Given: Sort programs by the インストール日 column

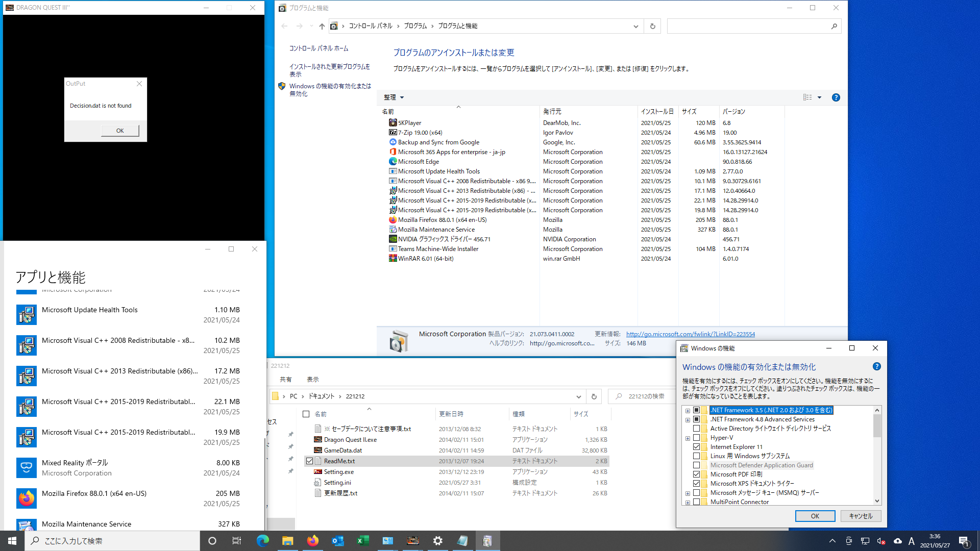Looking at the screenshot, I should click(x=657, y=112).
